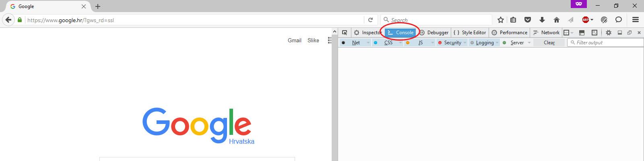Open devtools in separate window icon
The width and height of the screenshot is (644, 161).
point(630,33)
